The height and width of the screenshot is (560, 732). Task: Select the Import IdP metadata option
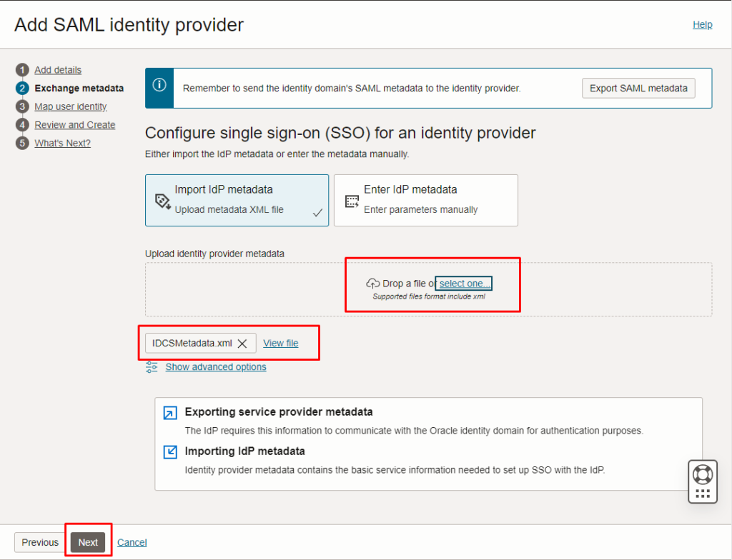tap(237, 200)
